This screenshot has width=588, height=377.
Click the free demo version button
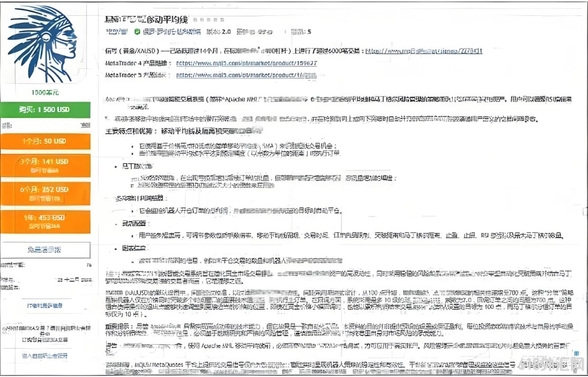tap(45, 250)
